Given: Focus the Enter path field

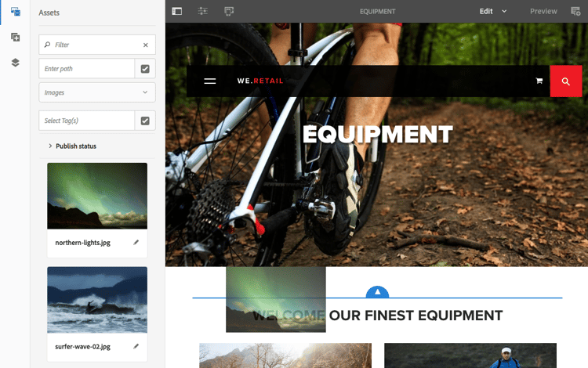Looking at the screenshot, I should [x=86, y=68].
